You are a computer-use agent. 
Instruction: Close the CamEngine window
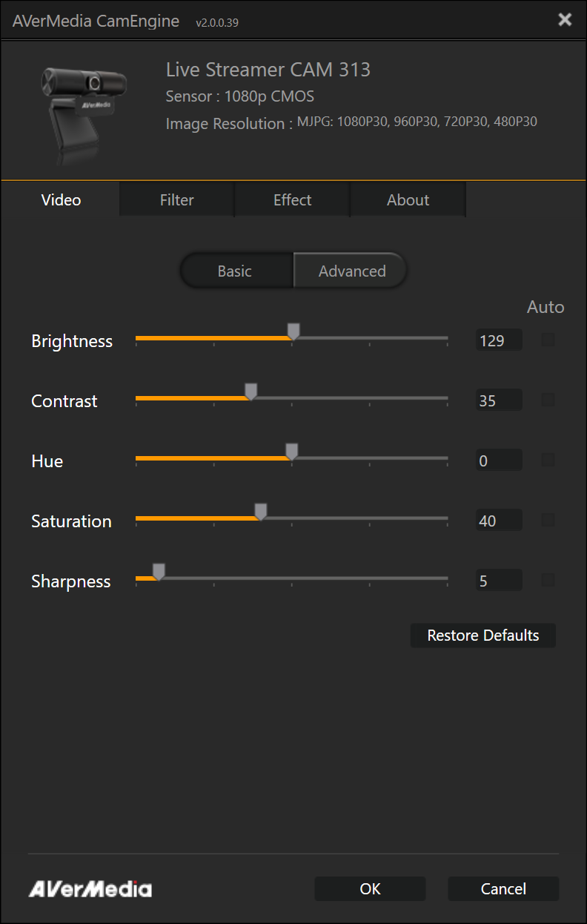(565, 19)
